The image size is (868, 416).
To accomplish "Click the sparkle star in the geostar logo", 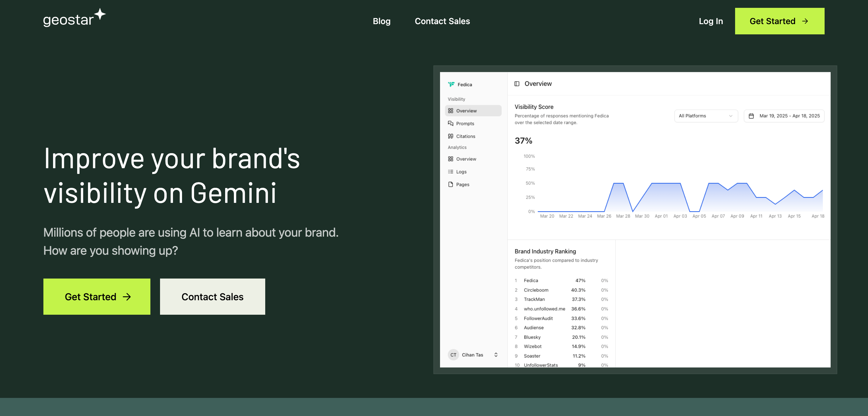I will (x=100, y=14).
